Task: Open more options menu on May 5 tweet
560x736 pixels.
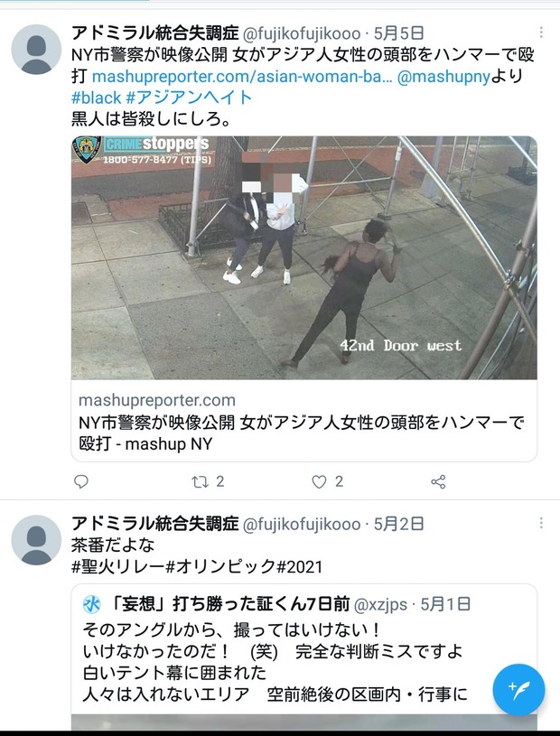Action: (x=541, y=33)
